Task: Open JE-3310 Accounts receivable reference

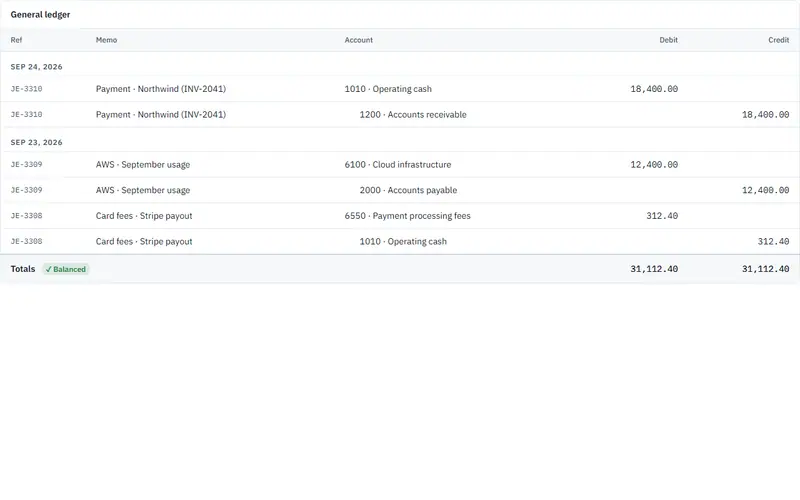Action: (27, 114)
